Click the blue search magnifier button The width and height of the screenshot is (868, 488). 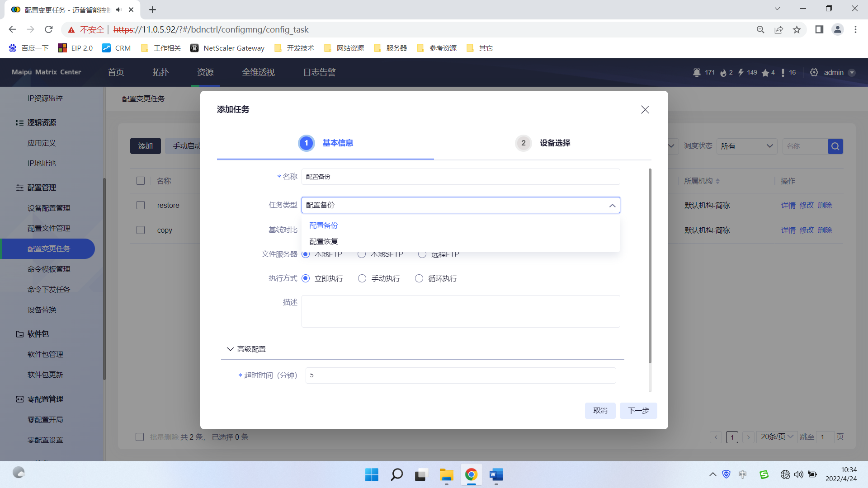[x=835, y=146]
